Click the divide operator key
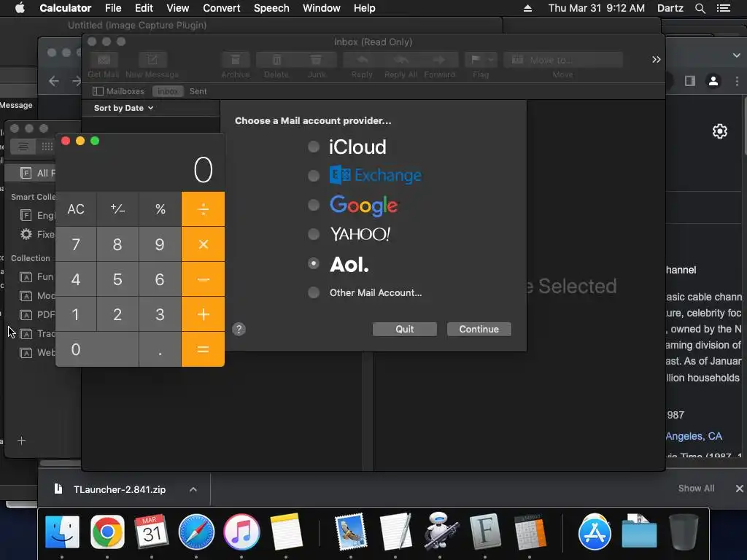This screenshot has height=560, width=747. click(x=203, y=209)
